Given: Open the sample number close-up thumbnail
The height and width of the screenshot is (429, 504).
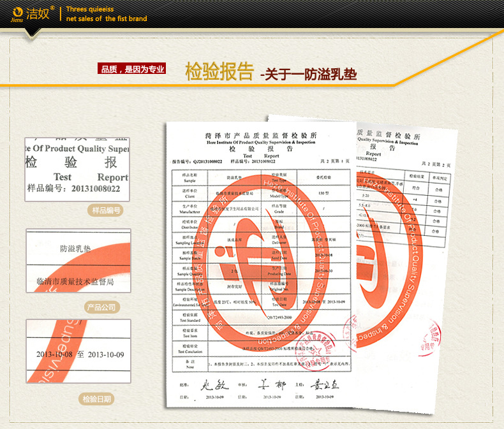Looking at the screenshot, I should 77,169.
